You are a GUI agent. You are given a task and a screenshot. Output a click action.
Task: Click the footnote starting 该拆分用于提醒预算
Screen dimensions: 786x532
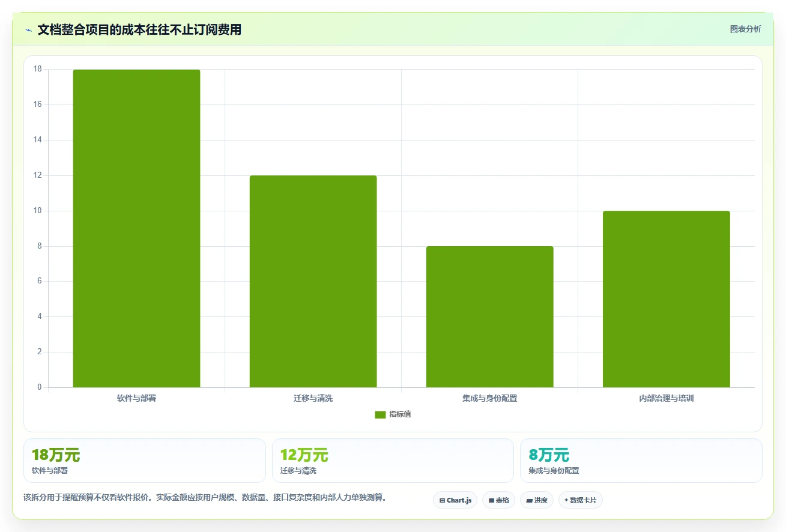[205, 498]
